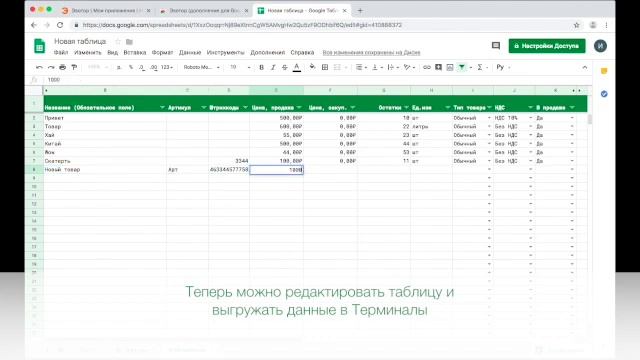Open filter for Артикул column
The height and width of the screenshot is (360, 640).
[204, 107]
